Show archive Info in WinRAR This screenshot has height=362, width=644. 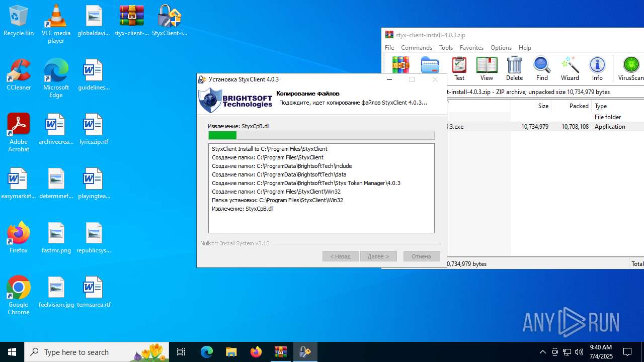point(597,69)
